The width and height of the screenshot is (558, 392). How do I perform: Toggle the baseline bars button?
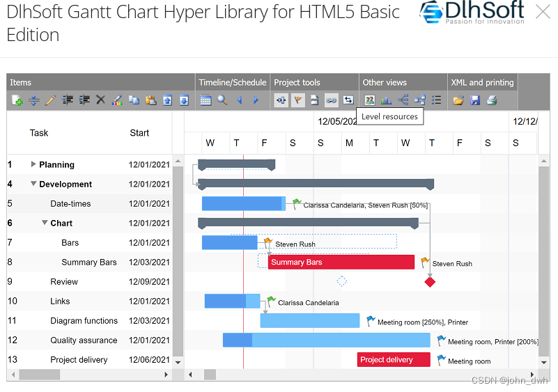(x=281, y=100)
